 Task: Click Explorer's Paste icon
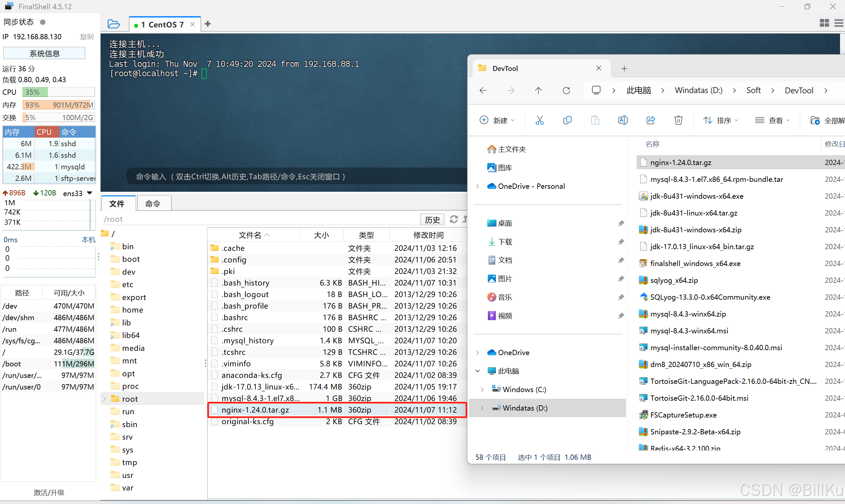coord(595,120)
